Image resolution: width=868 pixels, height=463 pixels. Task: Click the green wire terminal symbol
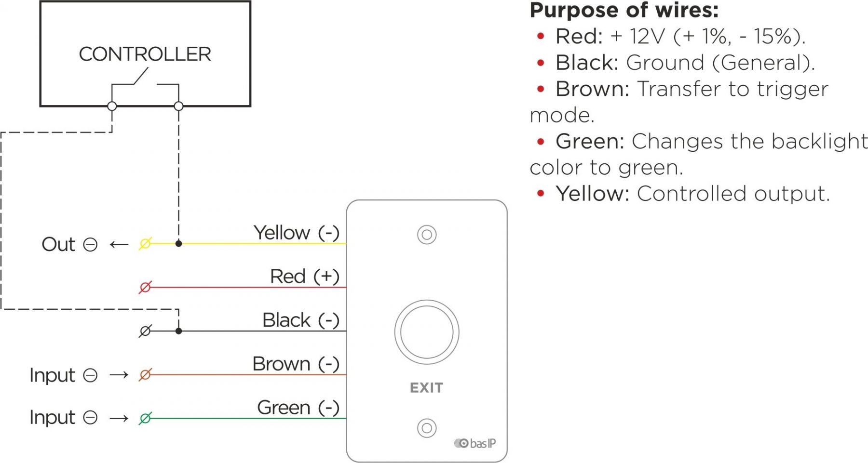pos(145,418)
